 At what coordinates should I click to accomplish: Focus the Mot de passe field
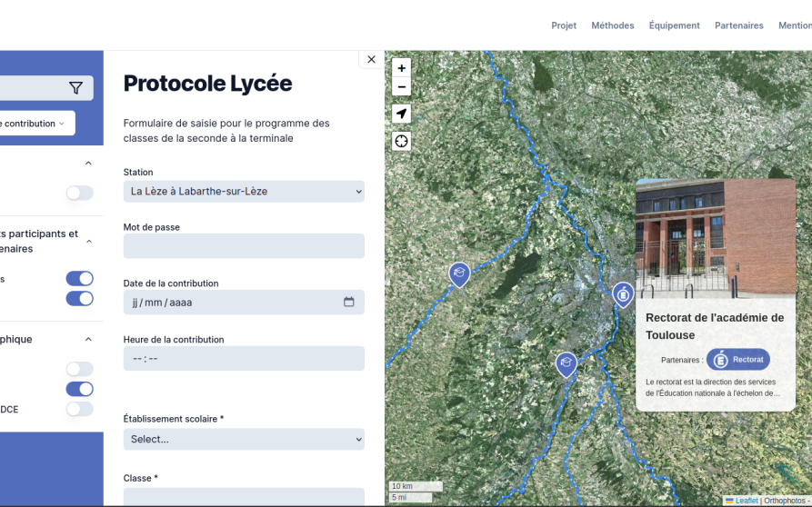244,245
